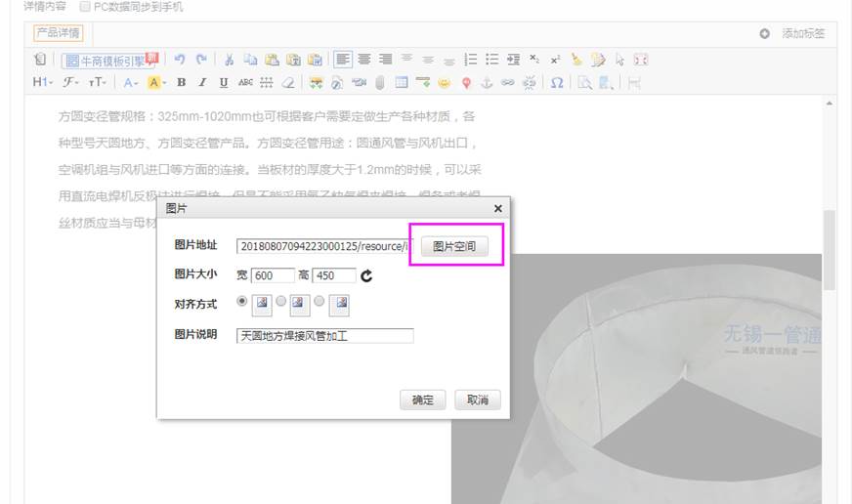Select the second alignment radio button

click(x=281, y=301)
